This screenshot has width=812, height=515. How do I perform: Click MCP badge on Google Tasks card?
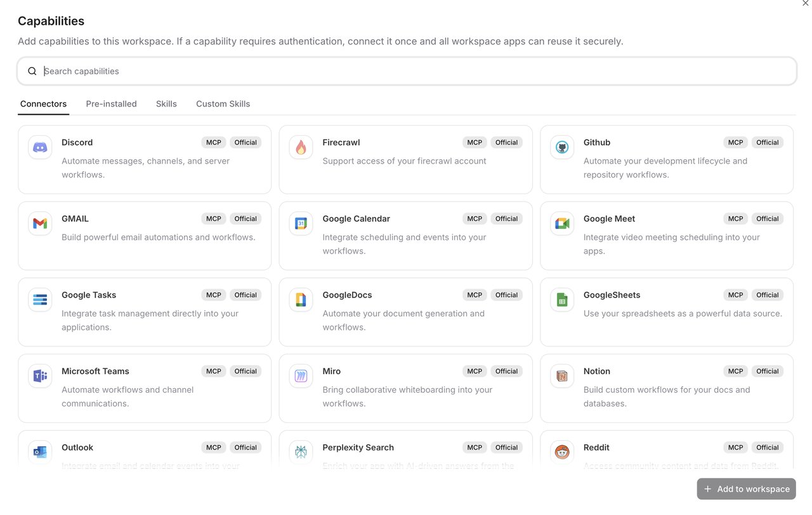pyautogui.click(x=214, y=295)
